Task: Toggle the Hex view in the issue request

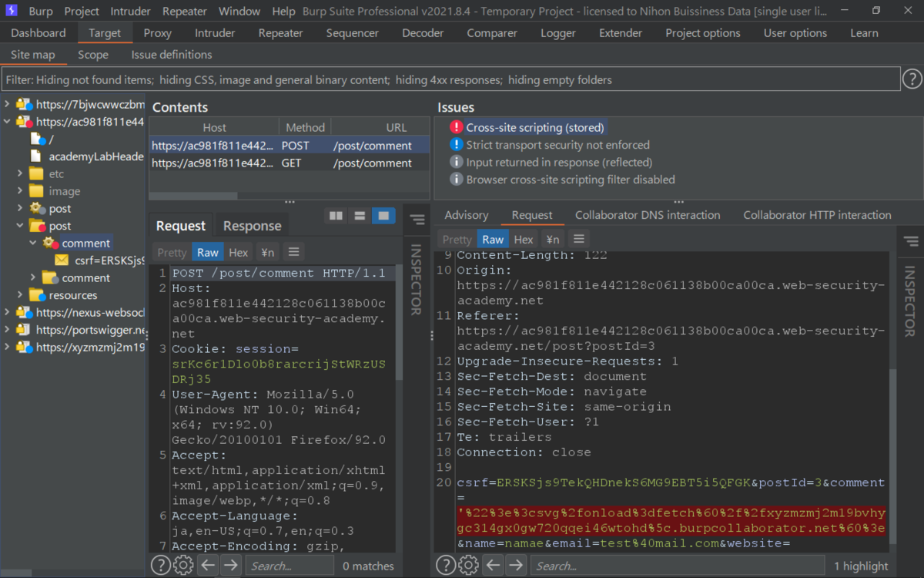Action: point(524,239)
